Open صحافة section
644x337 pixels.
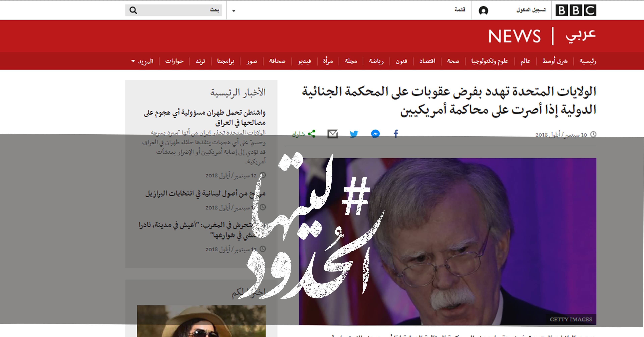tap(277, 61)
